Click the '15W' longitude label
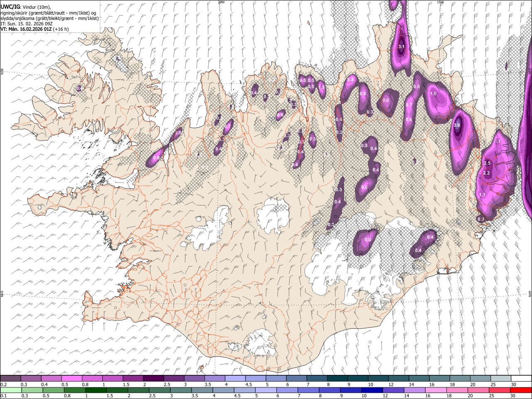The image size is (532, 399). click(440, 2)
